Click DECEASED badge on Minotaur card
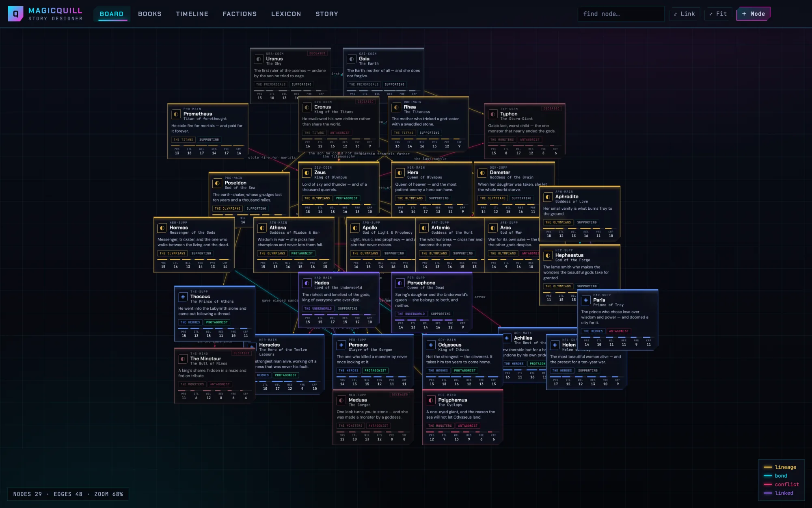Screen dimensions: 812x508 point(241,354)
